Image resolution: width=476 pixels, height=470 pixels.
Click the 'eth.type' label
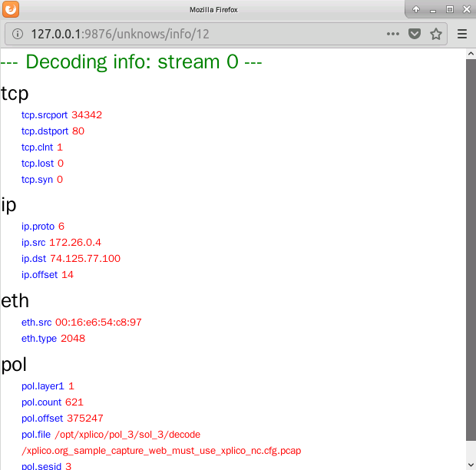(x=39, y=339)
